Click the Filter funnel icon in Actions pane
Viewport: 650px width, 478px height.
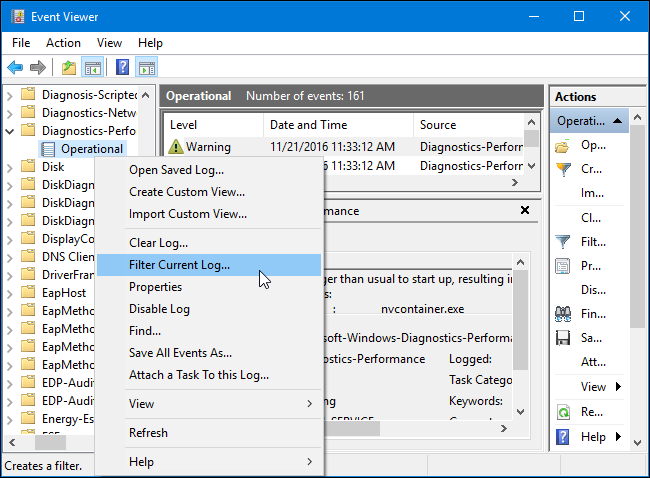563,242
